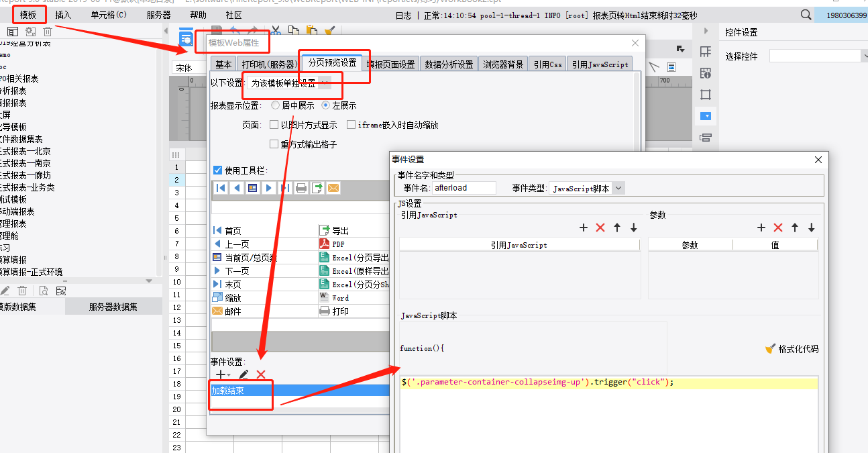
Task: Select the 左展示 radio button
Action: [x=326, y=105]
